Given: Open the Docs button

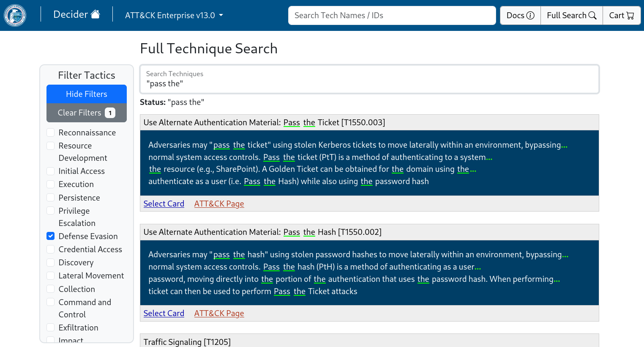Looking at the screenshot, I should click(x=520, y=15).
